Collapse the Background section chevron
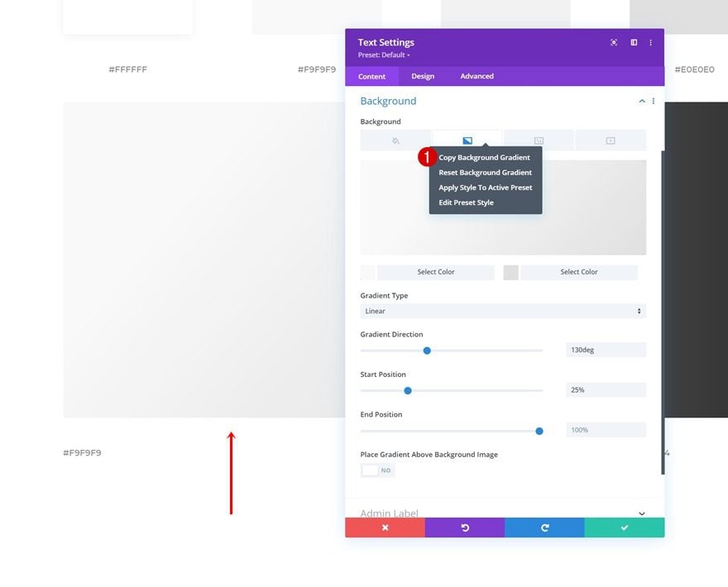Viewport: 728px width, 587px height. coord(642,101)
